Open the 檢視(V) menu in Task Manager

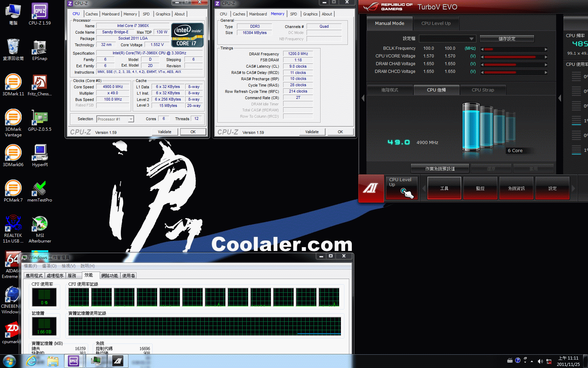[x=68, y=266]
